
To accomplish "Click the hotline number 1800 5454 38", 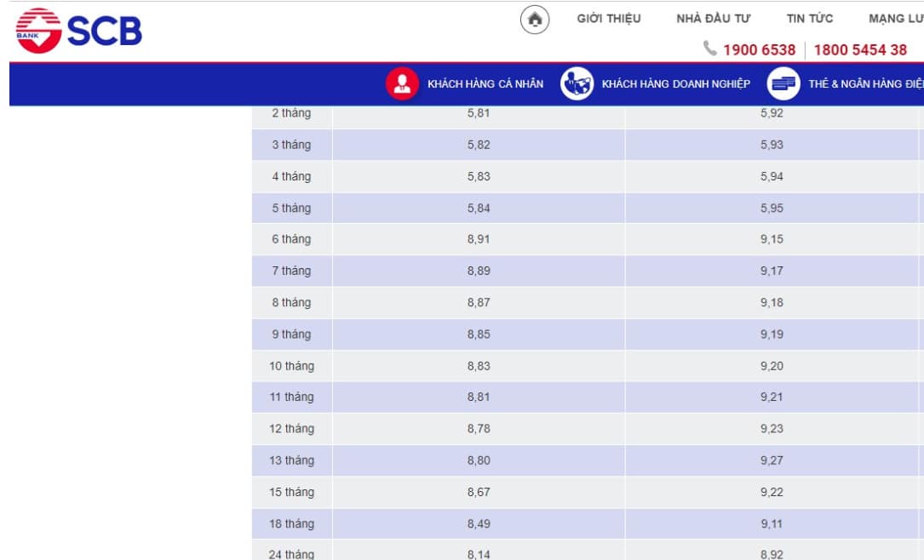I will [x=860, y=49].
